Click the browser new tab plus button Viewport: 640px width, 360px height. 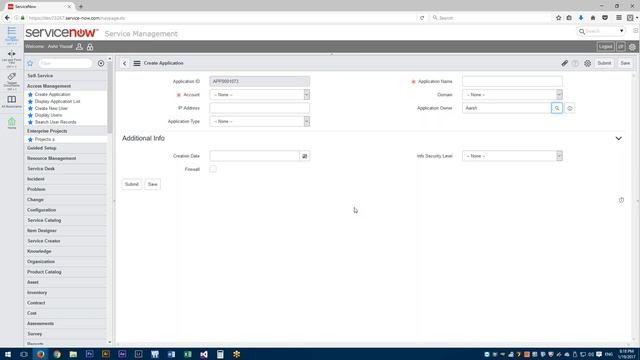(x=81, y=7)
